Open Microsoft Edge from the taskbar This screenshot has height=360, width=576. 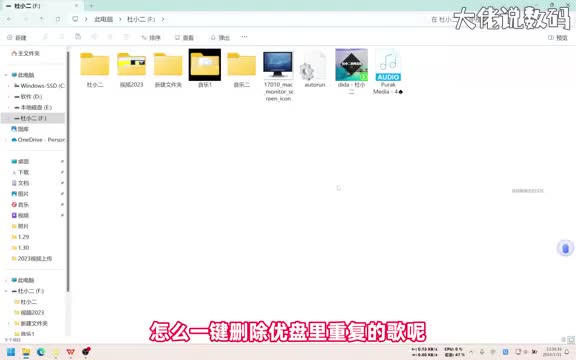click(41, 352)
